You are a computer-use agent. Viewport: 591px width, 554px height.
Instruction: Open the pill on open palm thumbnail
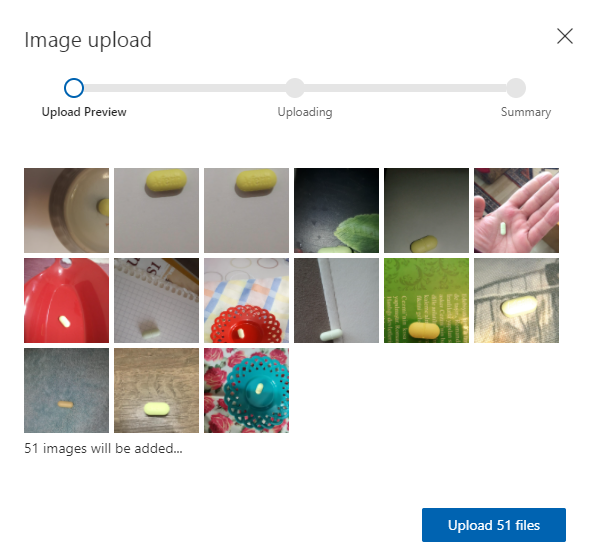pos(516,210)
